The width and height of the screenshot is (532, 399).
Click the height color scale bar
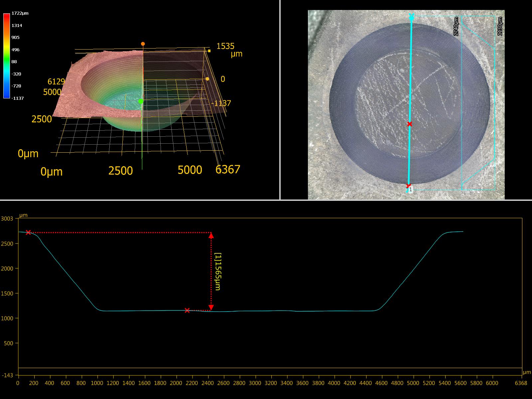point(7,56)
